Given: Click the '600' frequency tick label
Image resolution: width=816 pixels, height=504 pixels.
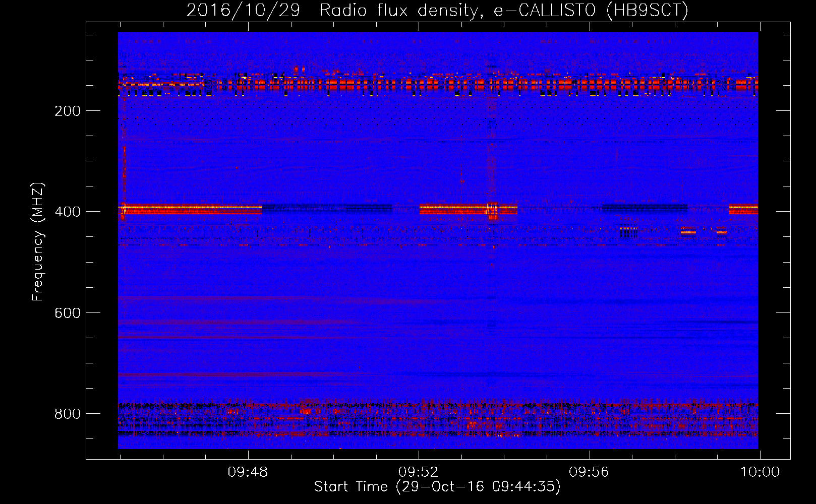Looking at the screenshot, I should coord(68,313).
